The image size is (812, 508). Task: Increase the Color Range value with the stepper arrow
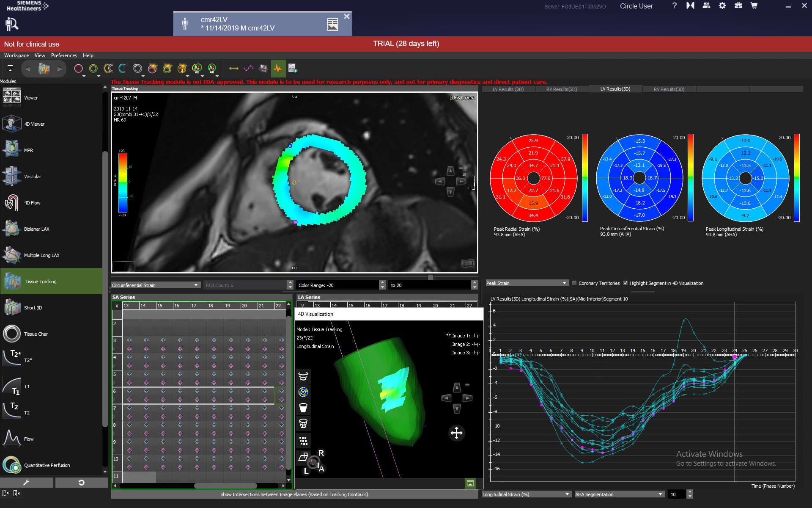pyautogui.click(x=382, y=283)
